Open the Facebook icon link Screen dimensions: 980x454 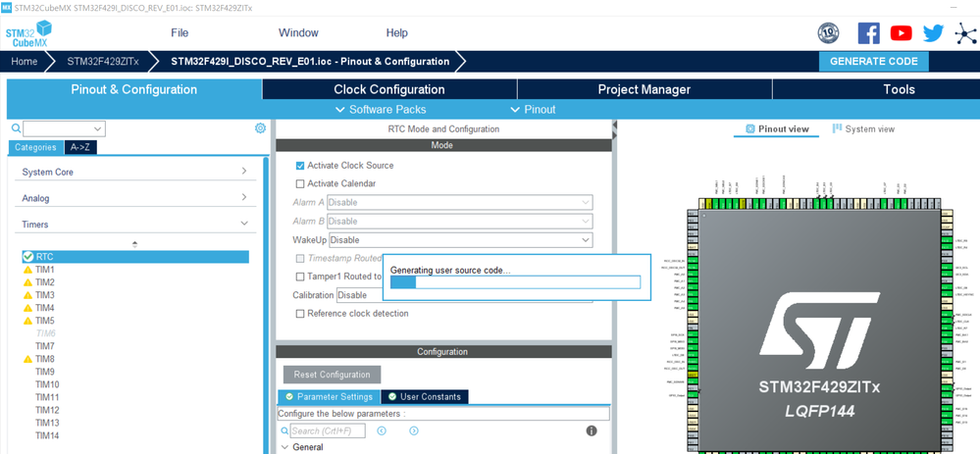869,33
